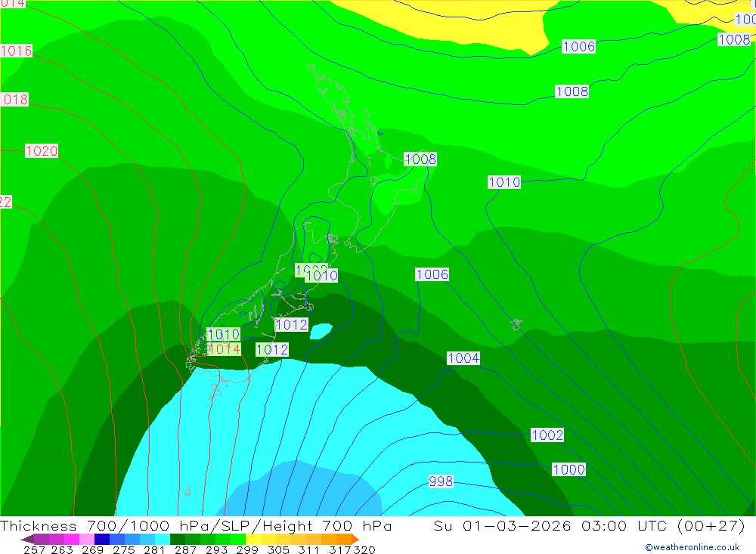The image size is (756, 554).
Task: Click the legend value 257
Action: click(34, 549)
